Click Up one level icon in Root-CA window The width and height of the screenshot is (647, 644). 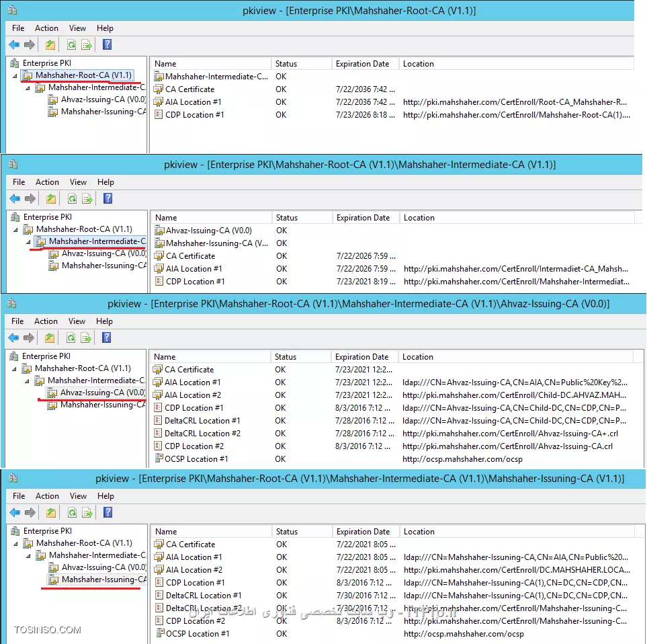pos(50,44)
